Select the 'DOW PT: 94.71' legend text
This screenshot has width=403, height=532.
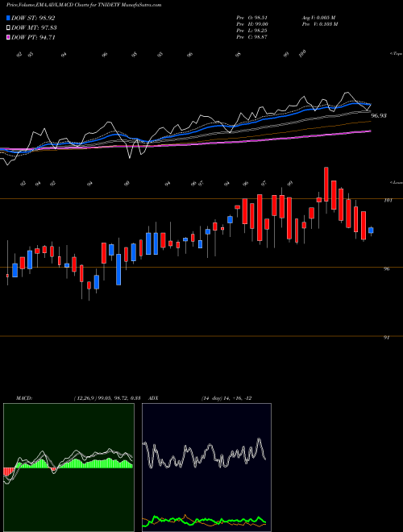point(33,37)
